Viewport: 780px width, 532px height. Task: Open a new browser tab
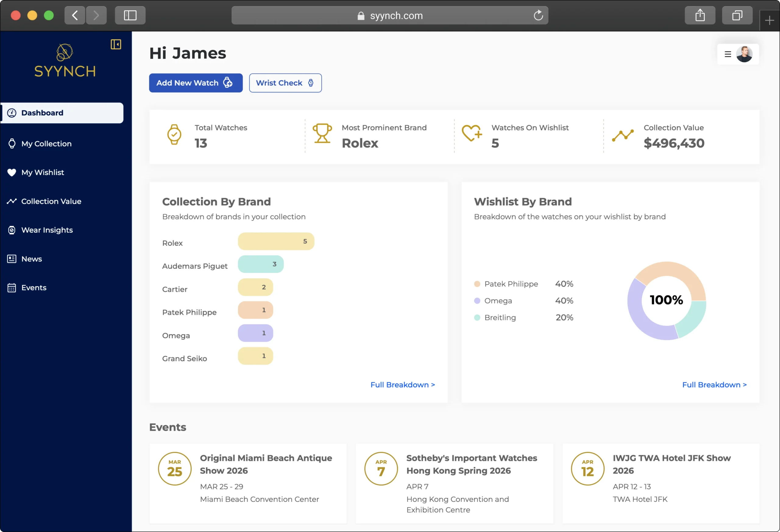point(770,21)
